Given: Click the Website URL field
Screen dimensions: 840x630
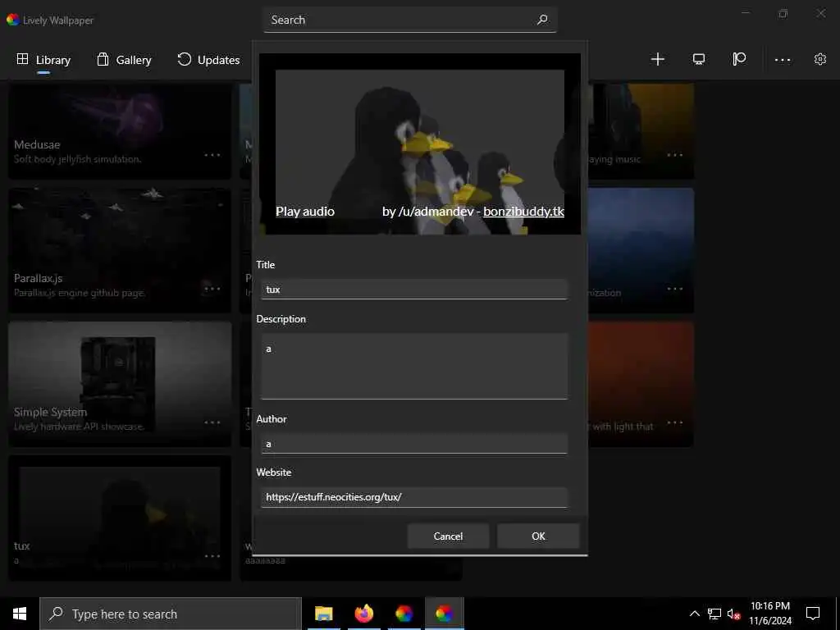Looking at the screenshot, I should (x=414, y=497).
